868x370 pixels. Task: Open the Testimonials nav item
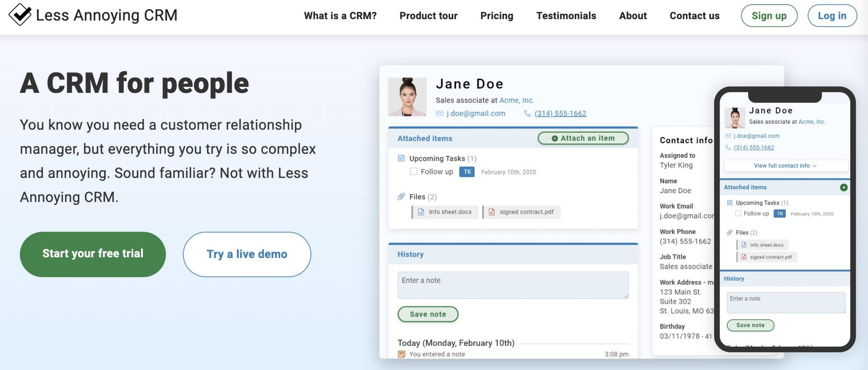click(x=566, y=16)
